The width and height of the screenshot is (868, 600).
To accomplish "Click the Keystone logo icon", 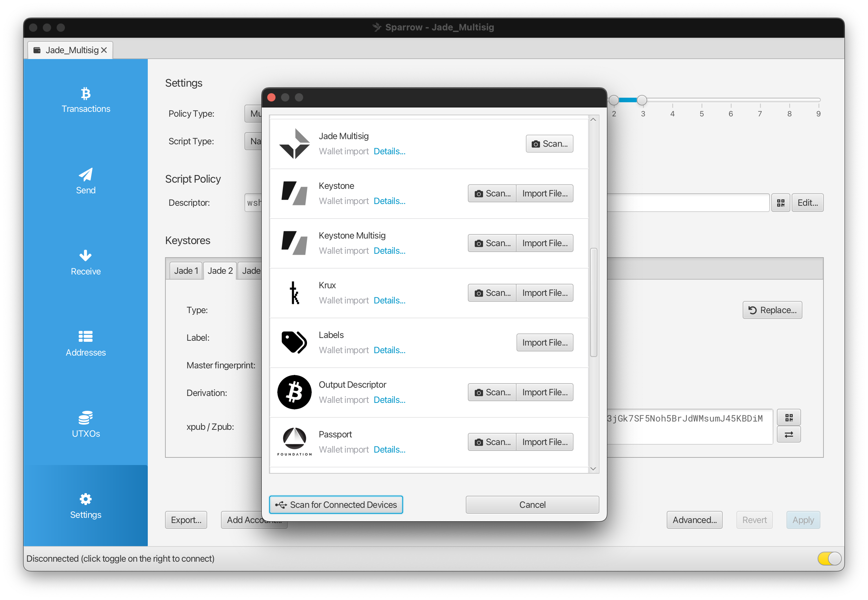I will tap(295, 193).
